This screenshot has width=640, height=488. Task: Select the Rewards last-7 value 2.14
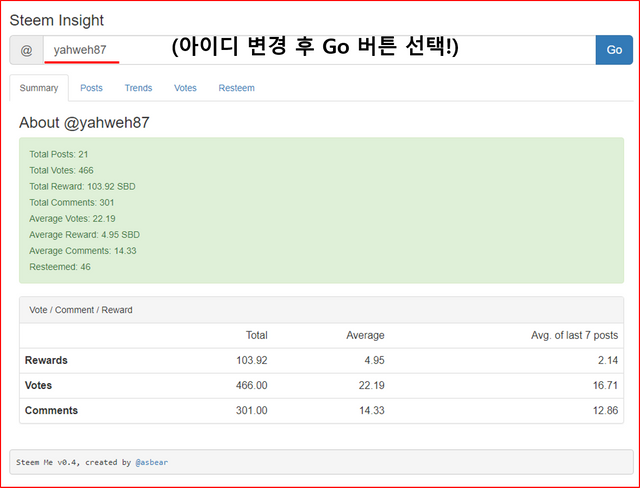pyautogui.click(x=608, y=360)
